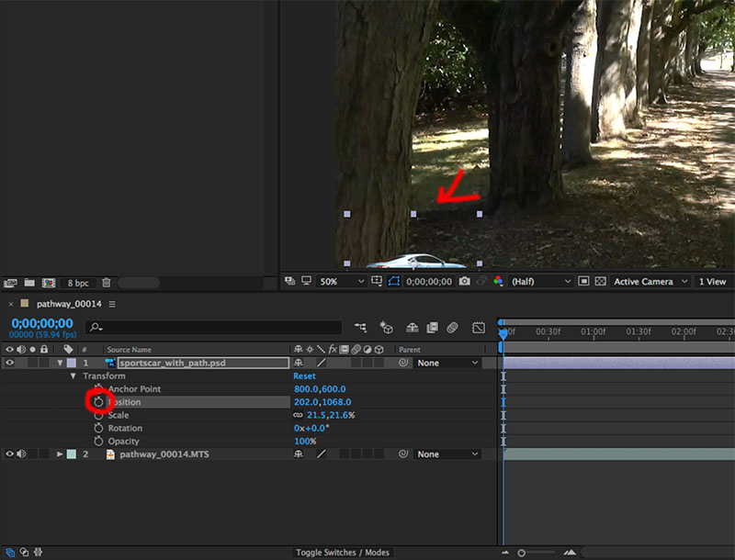This screenshot has height=560, width=735.
Task: Open the pathway_00014 panel menu
Action: pos(112,304)
